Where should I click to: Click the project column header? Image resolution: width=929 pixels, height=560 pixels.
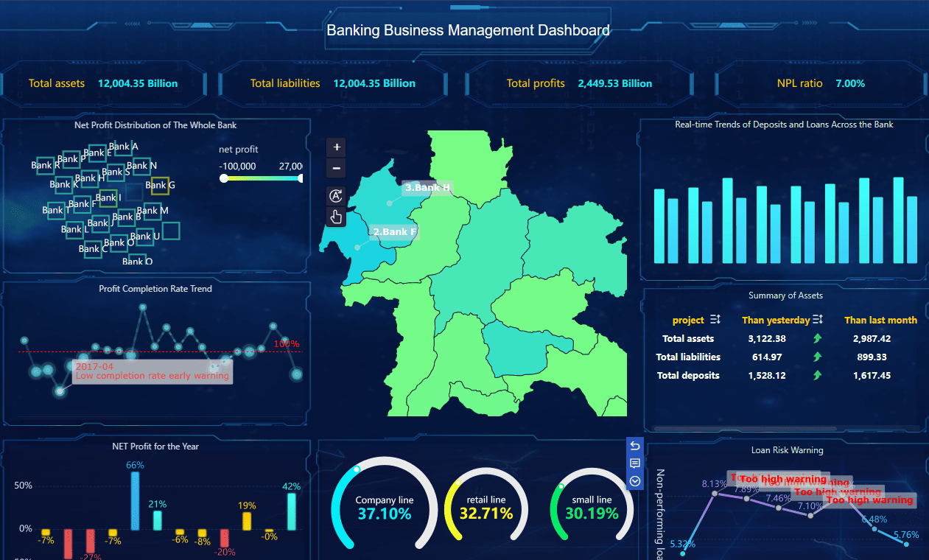point(688,320)
